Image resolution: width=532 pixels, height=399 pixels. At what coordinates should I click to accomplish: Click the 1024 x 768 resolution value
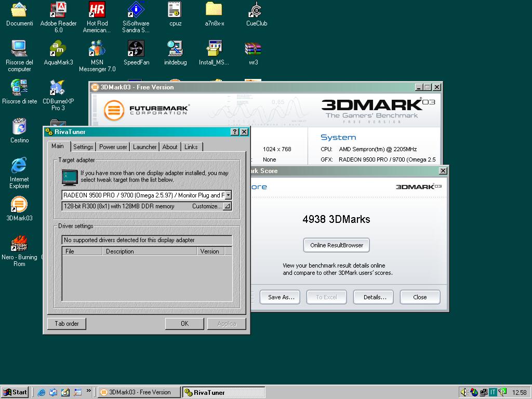[277, 149]
